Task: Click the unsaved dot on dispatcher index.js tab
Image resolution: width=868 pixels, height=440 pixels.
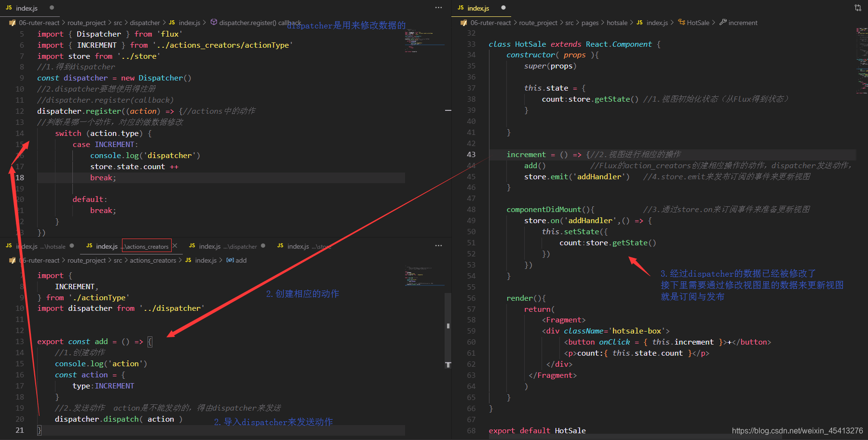Action: (263, 246)
